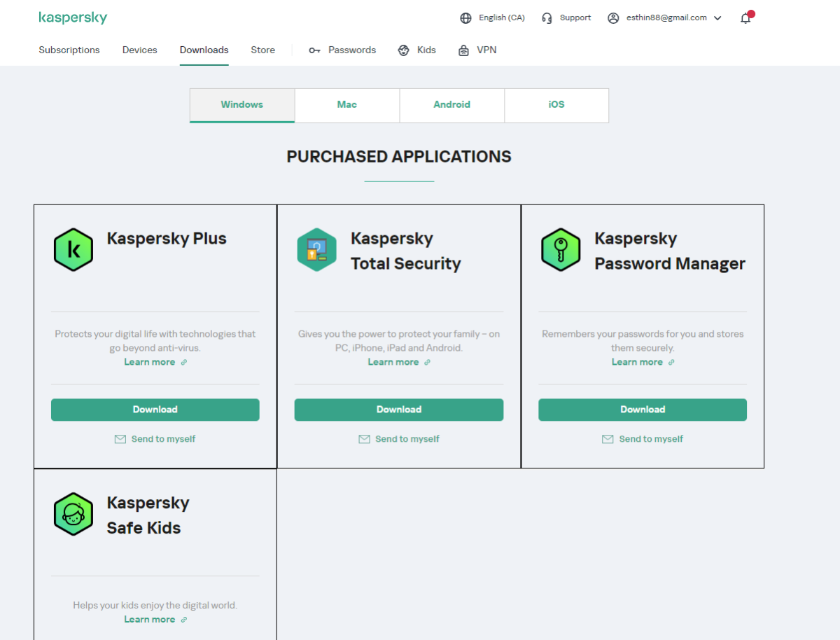
Task: Open the English (CA) language selector
Action: pos(501,18)
